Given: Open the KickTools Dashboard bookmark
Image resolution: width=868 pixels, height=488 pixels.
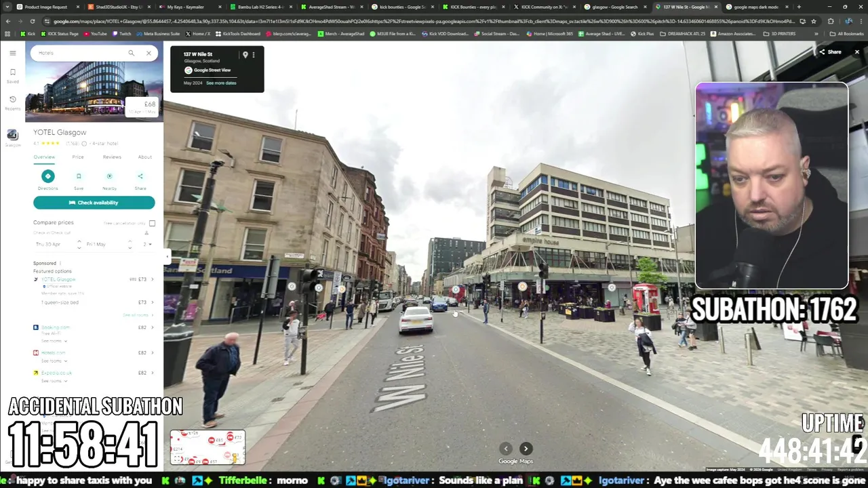Looking at the screenshot, I should click(x=238, y=33).
